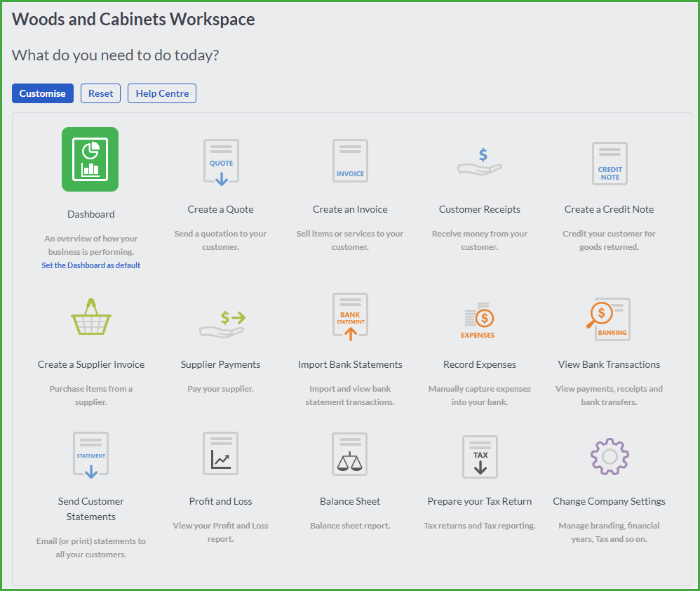The image size is (700, 591).
Task: Click 'Balance sheet report.' text
Action: 350,525
